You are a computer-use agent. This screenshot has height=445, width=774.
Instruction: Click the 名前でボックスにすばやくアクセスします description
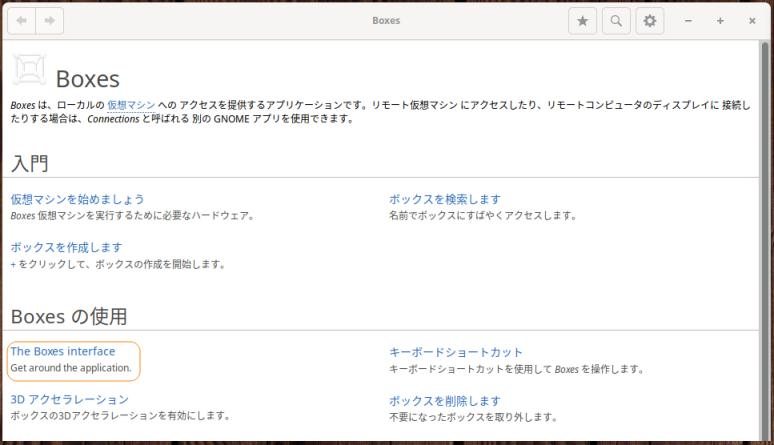pyautogui.click(x=483, y=215)
